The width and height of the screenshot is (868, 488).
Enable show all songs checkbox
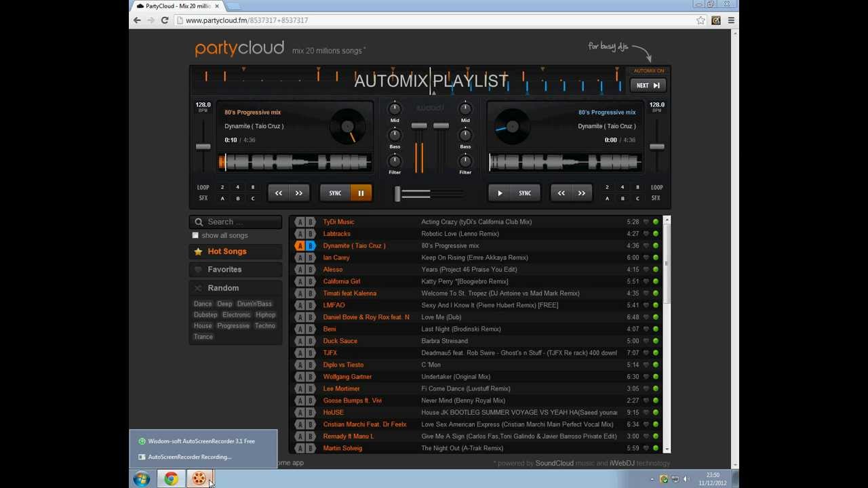195,235
